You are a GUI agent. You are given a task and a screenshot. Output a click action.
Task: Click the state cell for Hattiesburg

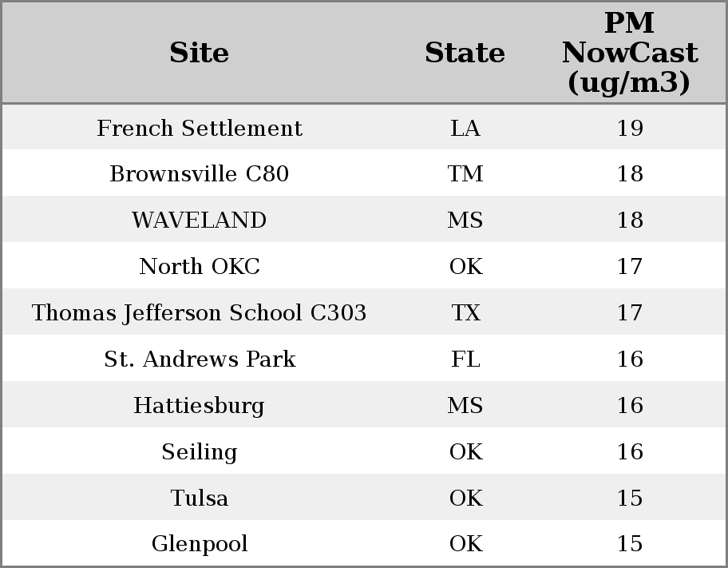(465, 406)
